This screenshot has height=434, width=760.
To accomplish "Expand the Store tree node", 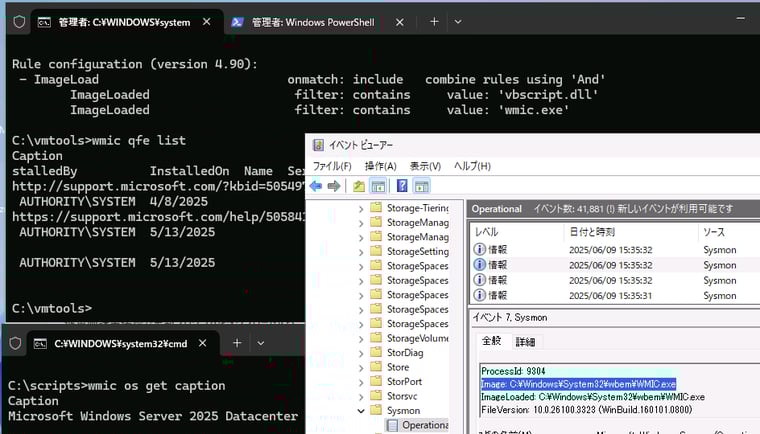I will [x=361, y=368].
